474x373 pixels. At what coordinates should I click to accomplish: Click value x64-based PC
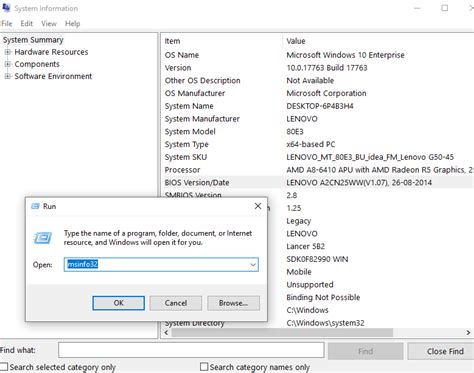tap(311, 144)
